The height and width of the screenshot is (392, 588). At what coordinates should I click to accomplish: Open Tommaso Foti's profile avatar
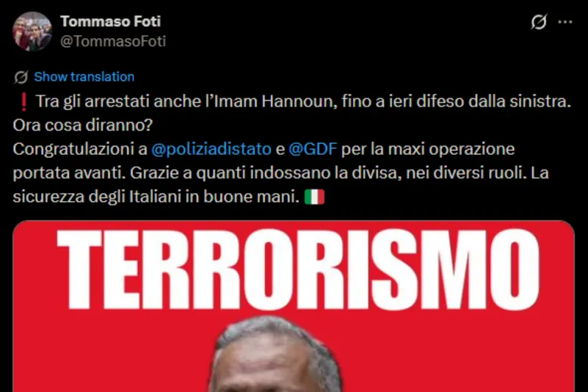click(x=32, y=31)
